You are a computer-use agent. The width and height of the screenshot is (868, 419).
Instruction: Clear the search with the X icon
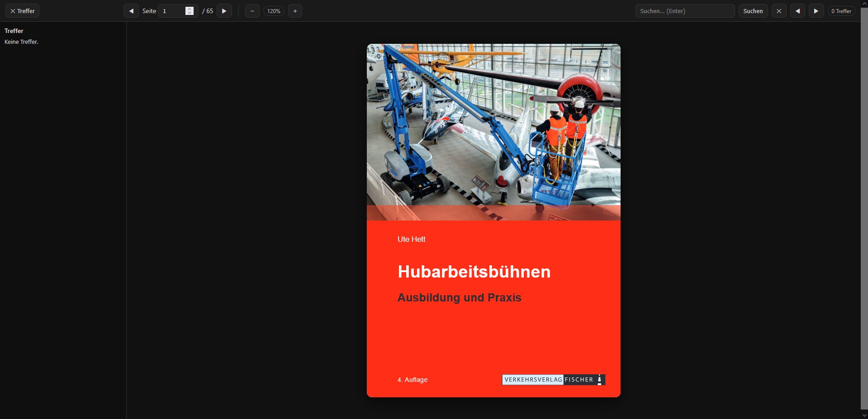click(779, 11)
